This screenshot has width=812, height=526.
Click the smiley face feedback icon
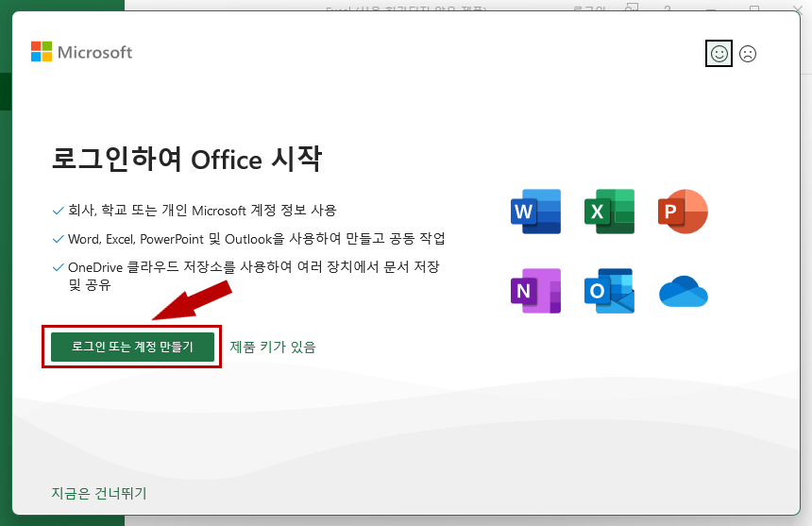pyautogui.click(x=719, y=53)
